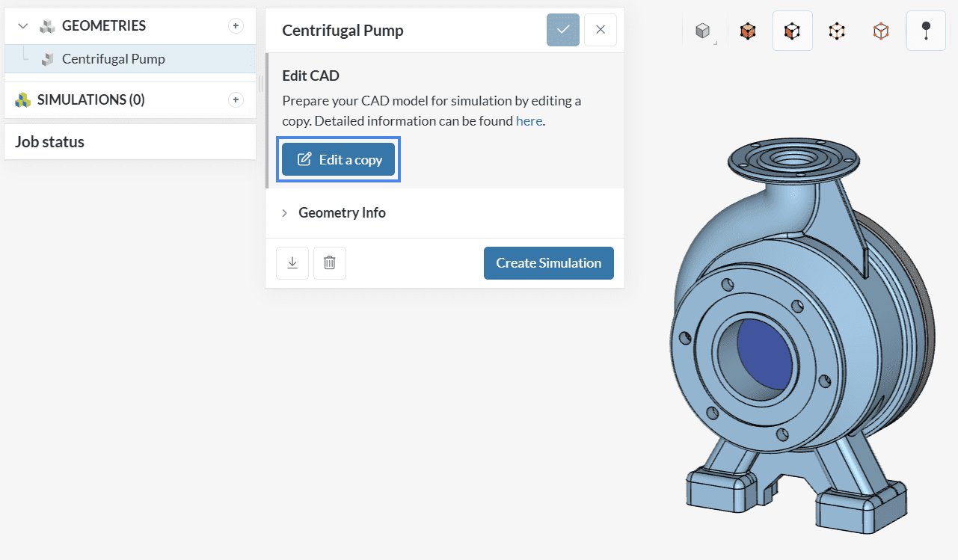Image resolution: width=958 pixels, height=560 pixels.
Task: Click the Edit a copy button
Action: tap(339, 159)
